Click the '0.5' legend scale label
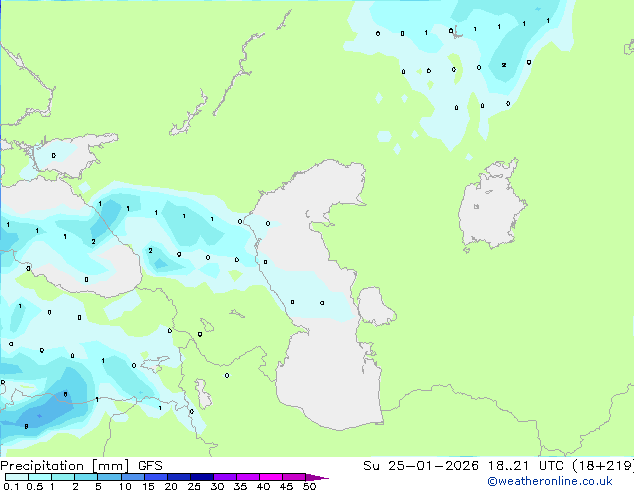Image resolution: width=634 pixels, height=490 pixels. (35, 486)
